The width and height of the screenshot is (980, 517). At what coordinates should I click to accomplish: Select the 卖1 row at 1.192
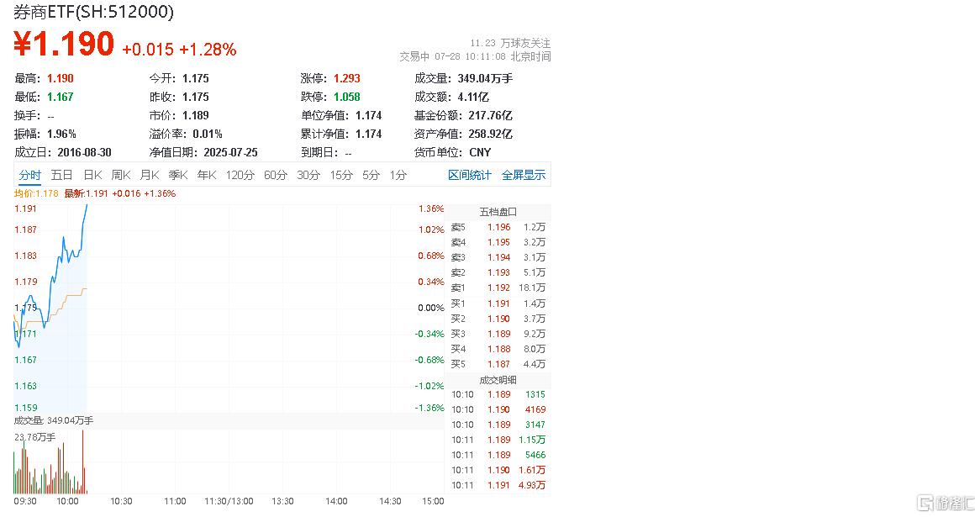(498, 288)
